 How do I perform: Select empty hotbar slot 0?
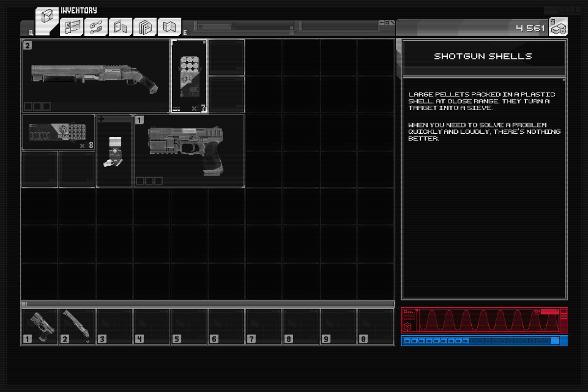pyautogui.click(x=375, y=326)
